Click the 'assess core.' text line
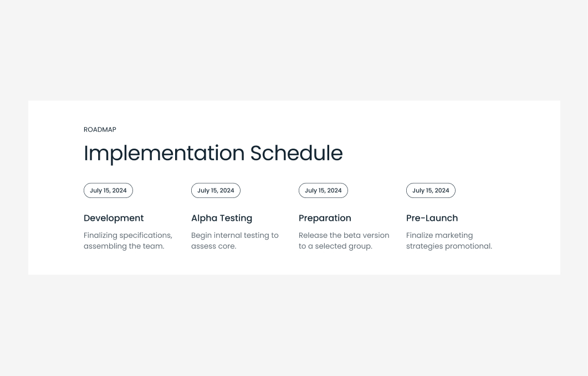This screenshot has width=588, height=376. 213,246
